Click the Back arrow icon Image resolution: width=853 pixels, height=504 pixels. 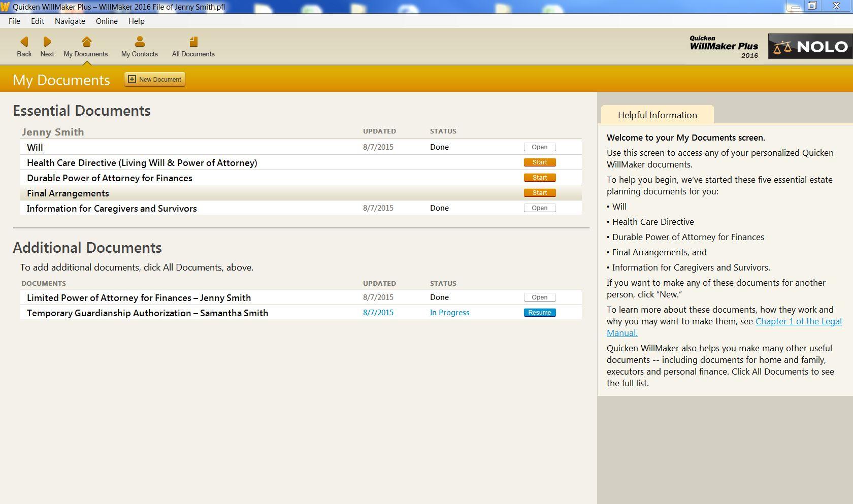click(x=24, y=42)
